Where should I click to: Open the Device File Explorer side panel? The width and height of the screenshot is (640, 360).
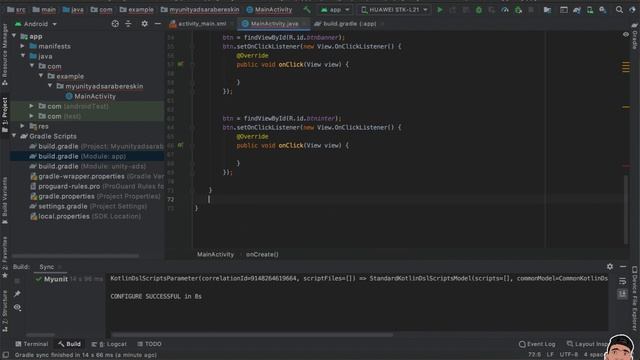635,298
